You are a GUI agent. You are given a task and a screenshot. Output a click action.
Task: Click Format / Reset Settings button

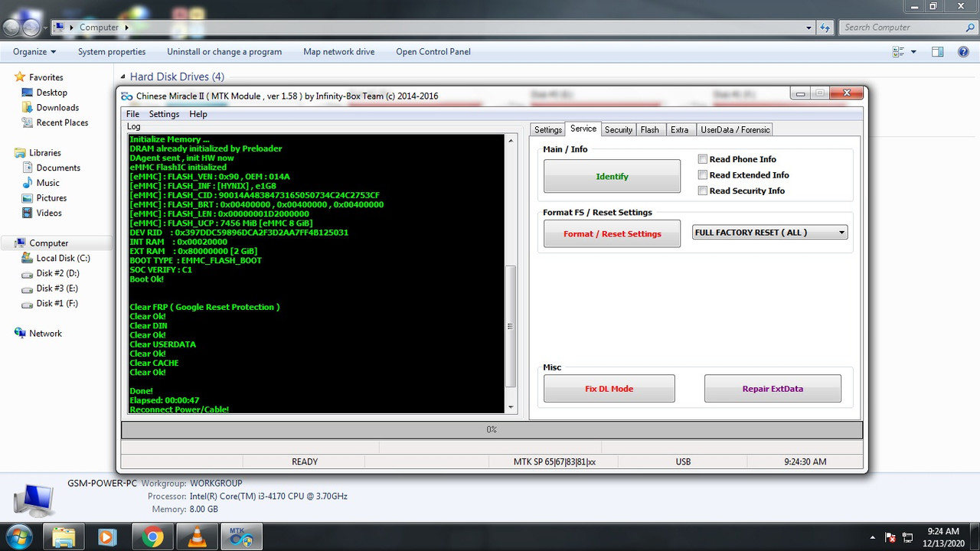click(x=612, y=233)
